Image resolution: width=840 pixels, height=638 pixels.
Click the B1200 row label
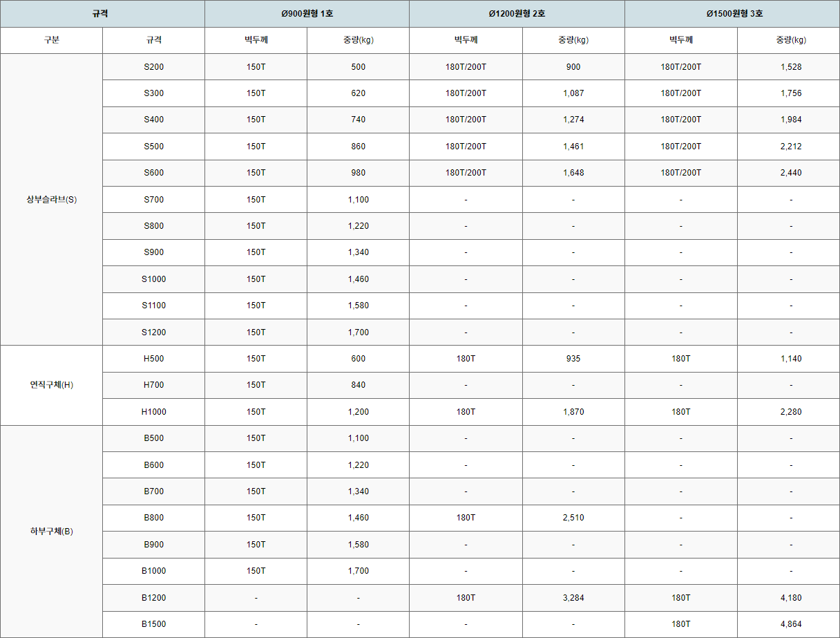[153, 598]
